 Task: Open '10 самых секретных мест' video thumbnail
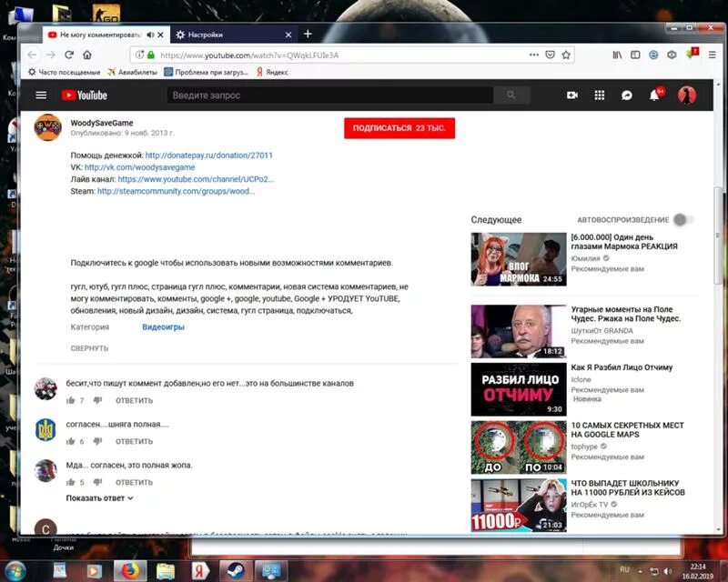tap(519, 447)
